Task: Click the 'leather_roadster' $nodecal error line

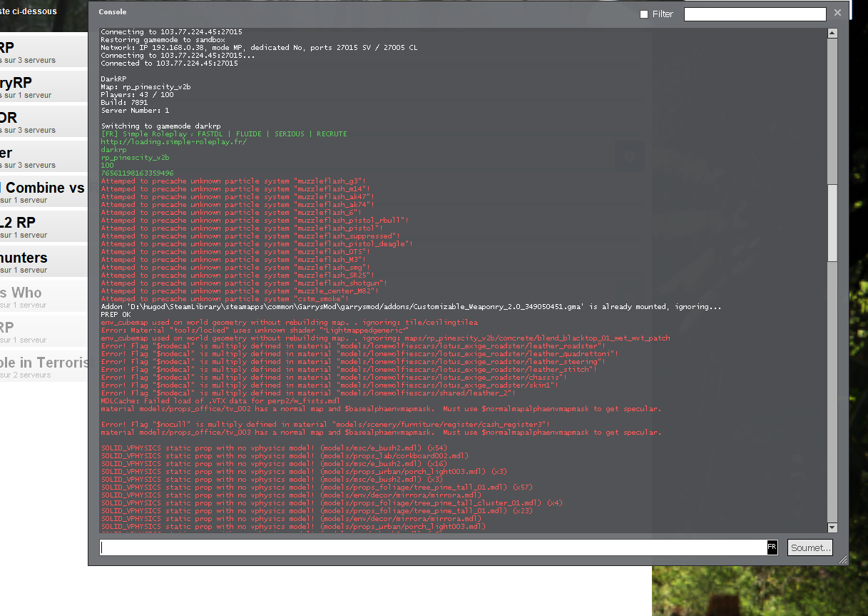Action: point(352,346)
